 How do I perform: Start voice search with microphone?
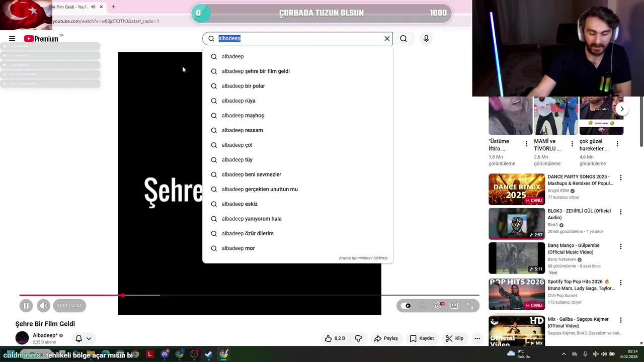[x=426, y=39]
